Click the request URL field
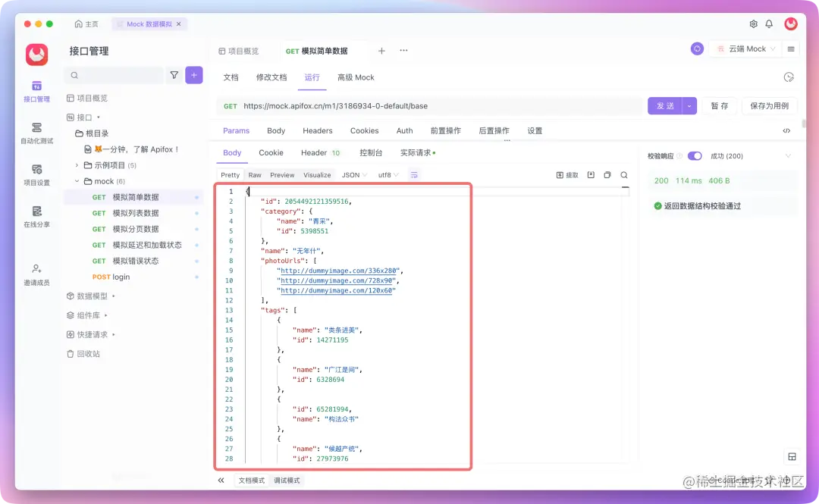The width and height of the screenshot is (819, 504). 428,106
